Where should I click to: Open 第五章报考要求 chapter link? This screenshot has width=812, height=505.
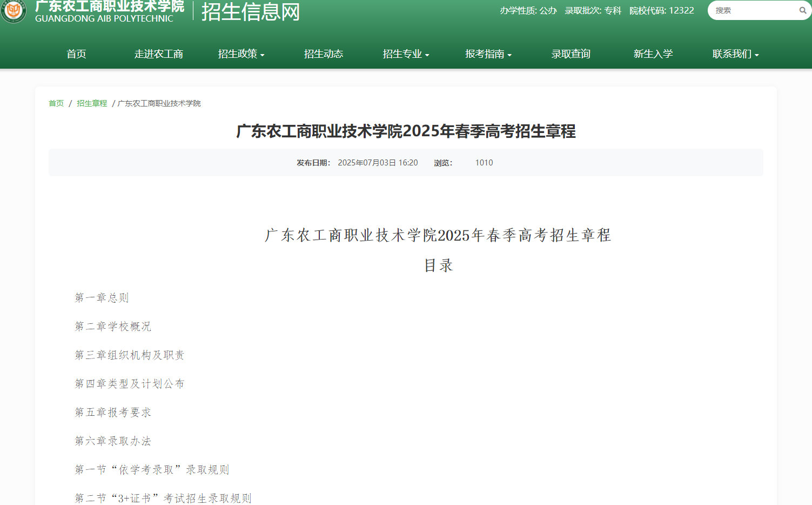tap(113, 412)
